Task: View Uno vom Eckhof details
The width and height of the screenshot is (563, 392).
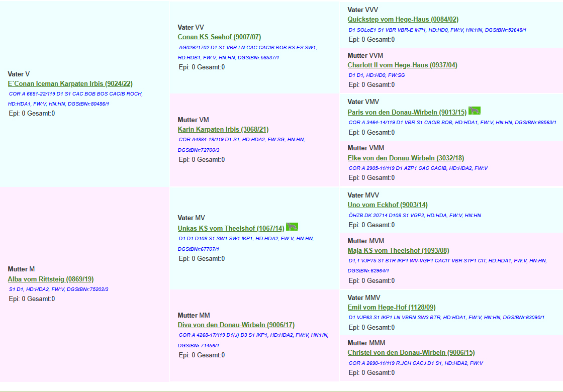Action: [x=387, y=205]
